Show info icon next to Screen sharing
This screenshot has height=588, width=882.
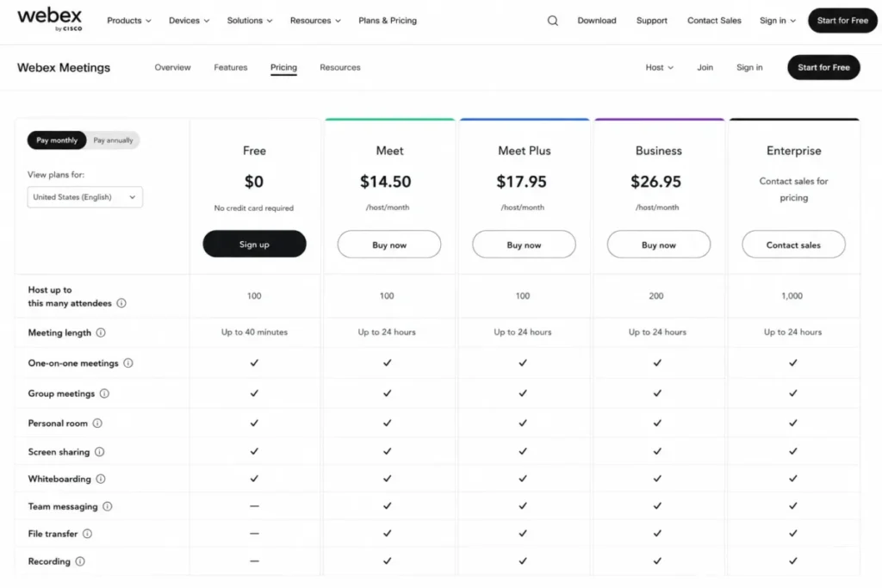tap(100, 452)
